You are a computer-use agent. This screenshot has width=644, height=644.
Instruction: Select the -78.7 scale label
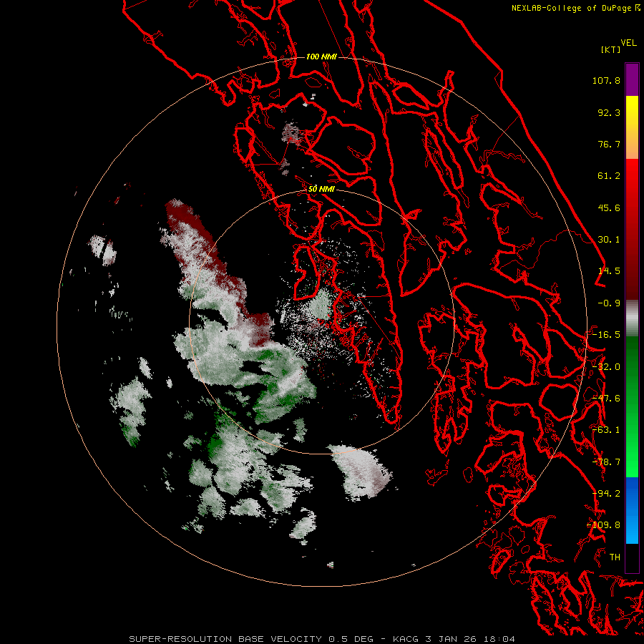606,462
